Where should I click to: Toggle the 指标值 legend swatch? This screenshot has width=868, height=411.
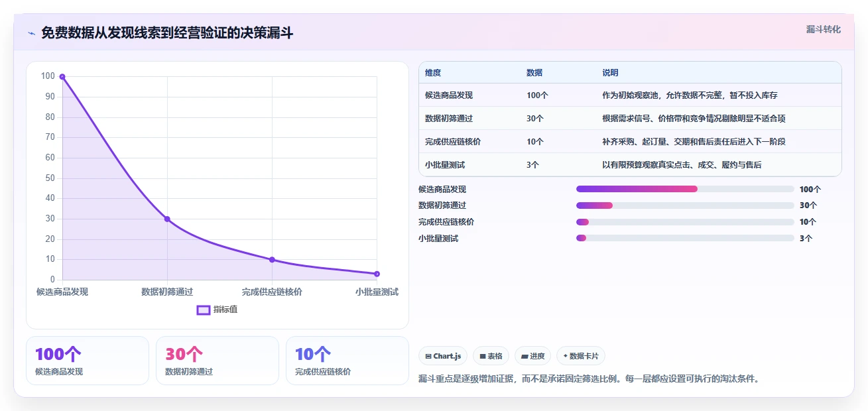204,310
